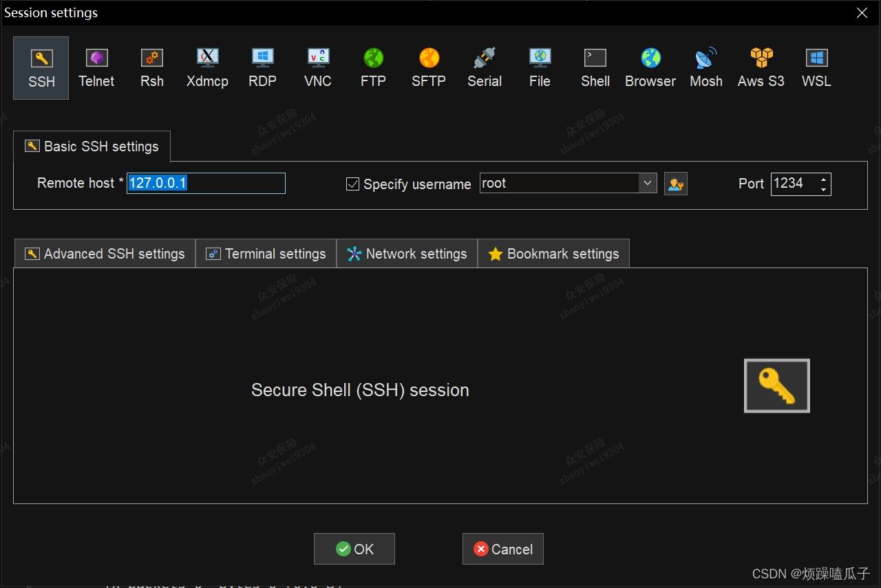This screenshot has height=588, width=881.
Task: Switch to the Terminal settings tab
Action: point(266,253)
